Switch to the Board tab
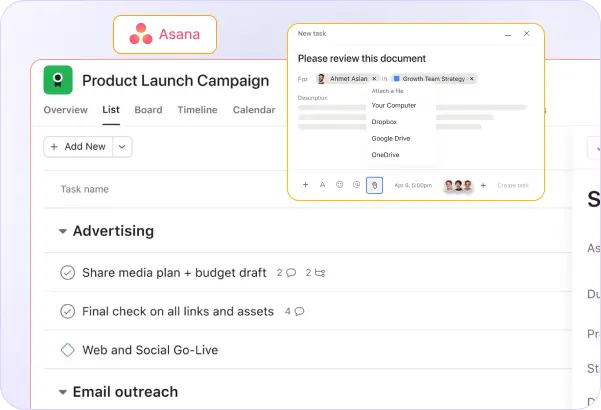The height and width of the screenshot is (410, 601). pos(148,110)
